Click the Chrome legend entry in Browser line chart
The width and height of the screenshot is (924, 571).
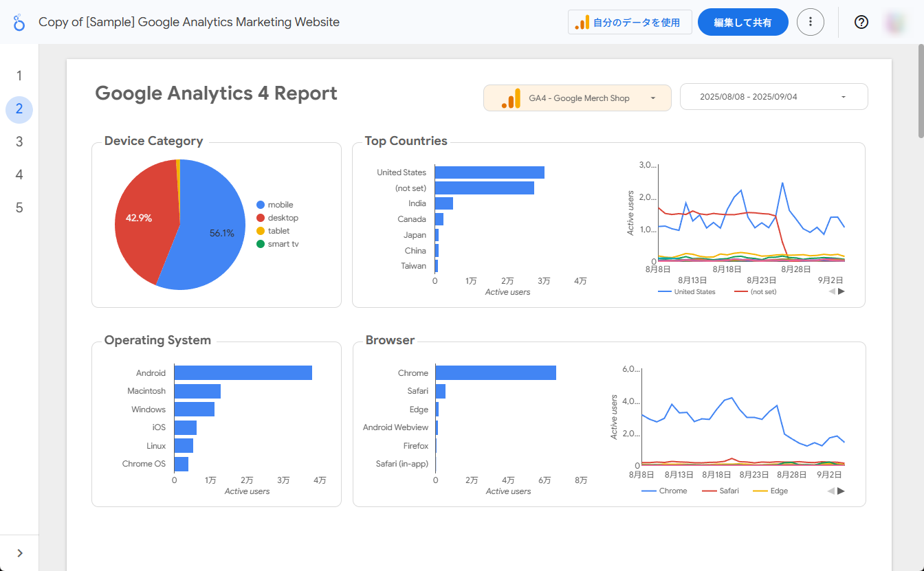tap(664, 491)
